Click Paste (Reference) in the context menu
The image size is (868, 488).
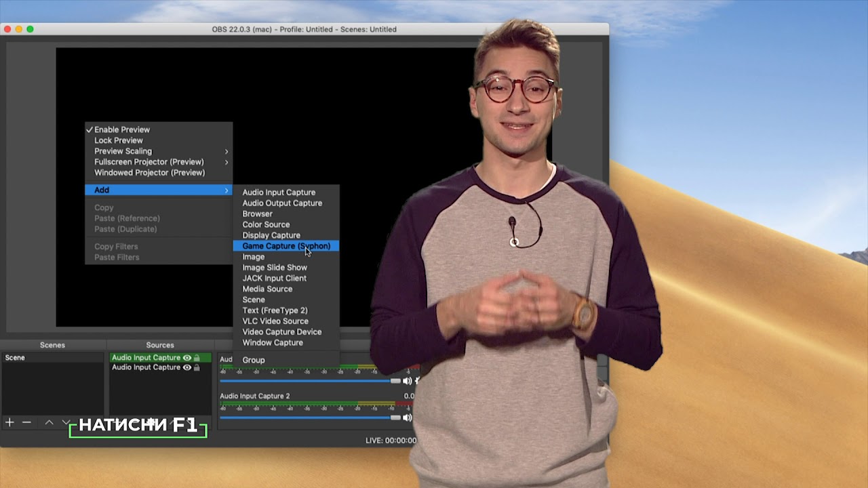[159, 218]
